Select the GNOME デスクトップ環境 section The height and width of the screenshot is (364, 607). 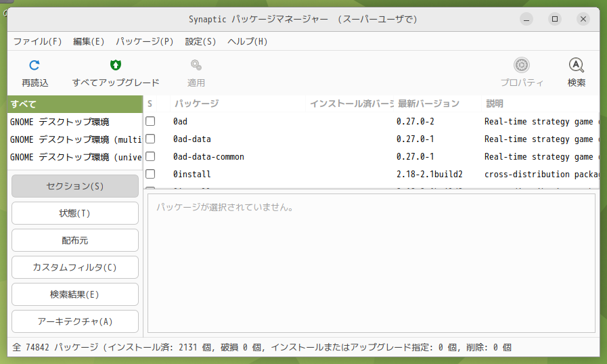click(x=75, y=122)
